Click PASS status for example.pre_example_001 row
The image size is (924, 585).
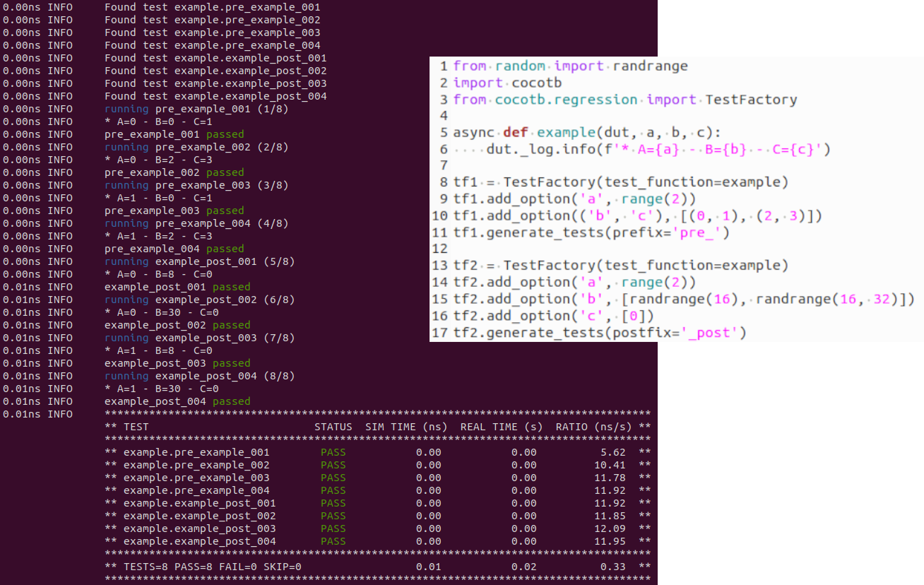click(x=333, y=452)
